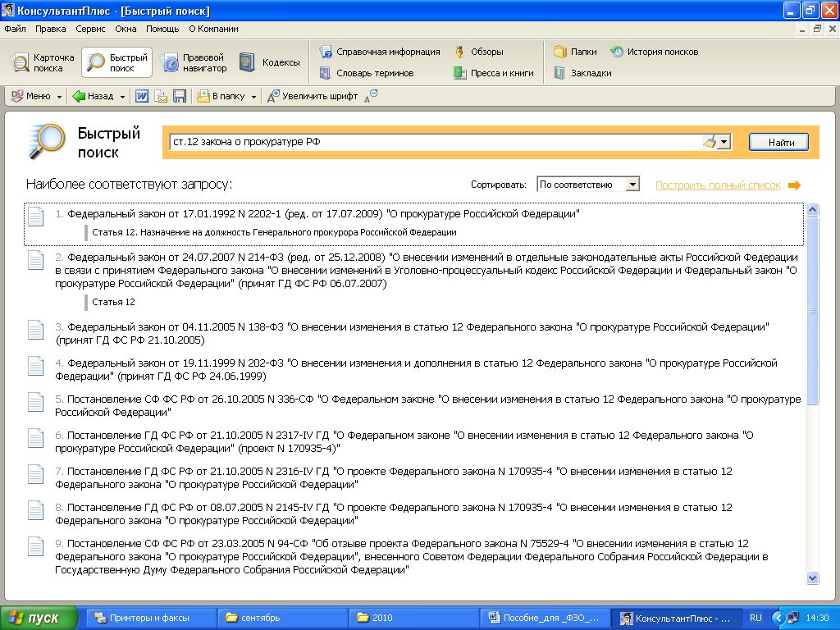Click the results list scroll up arrow
The image size is (840, 630).
(812, 209)
